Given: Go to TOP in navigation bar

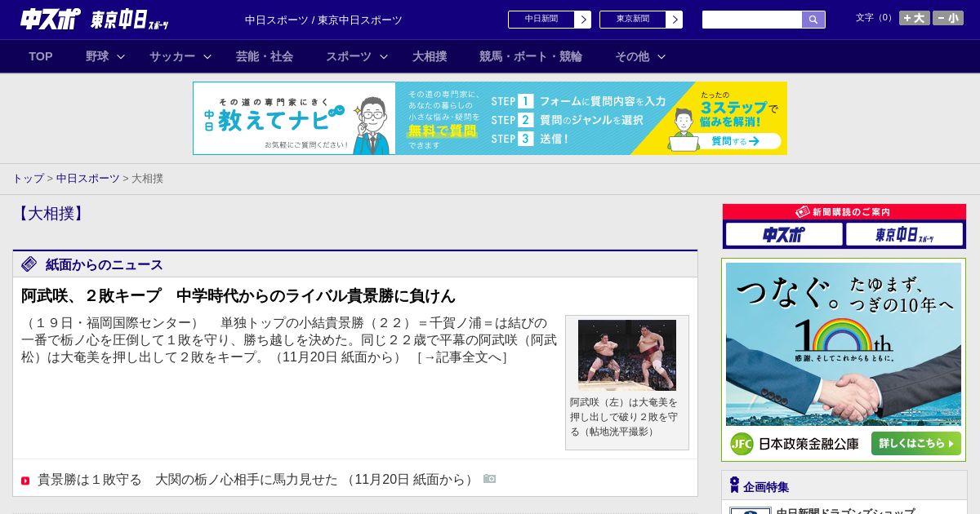Looking at the screenshot, I should click(x=41, y=56).
